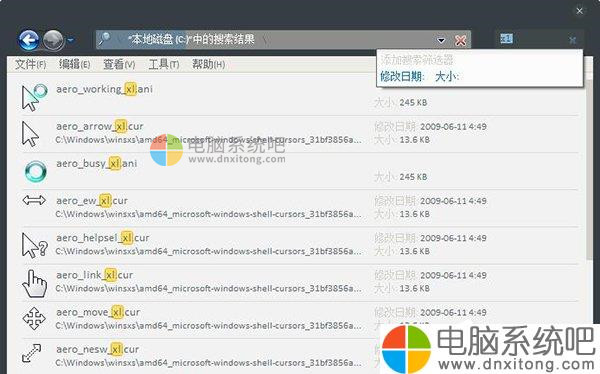Select the aero_helpsel_xl.cur help cursor icon
Screen dimensions: 600x374
click(34, 245)
